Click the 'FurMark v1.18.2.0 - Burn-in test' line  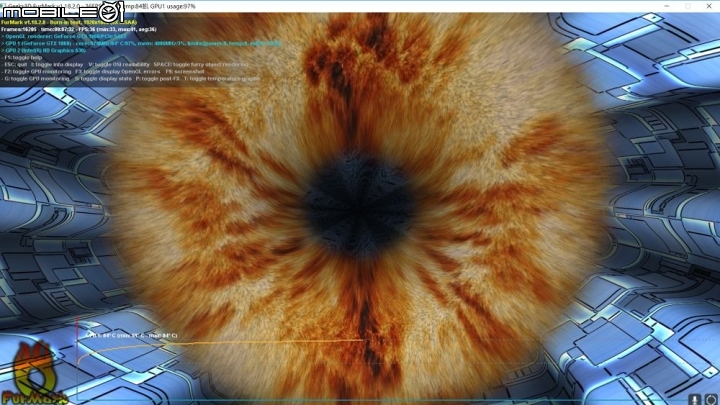(69, 22)
